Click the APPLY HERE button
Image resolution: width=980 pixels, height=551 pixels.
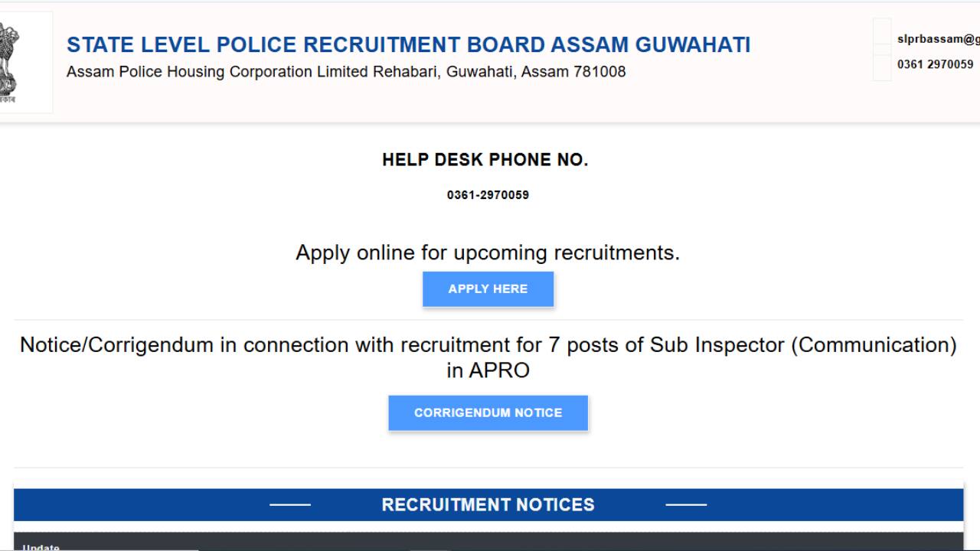[488, 289]
